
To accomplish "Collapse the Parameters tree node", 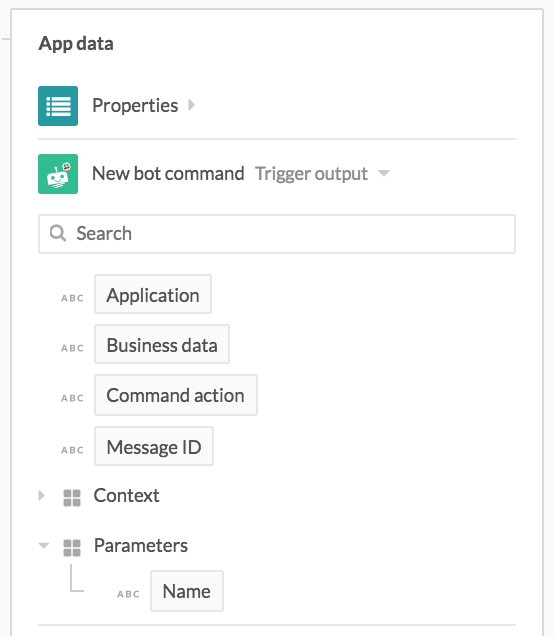I will [x=44, y=545].
